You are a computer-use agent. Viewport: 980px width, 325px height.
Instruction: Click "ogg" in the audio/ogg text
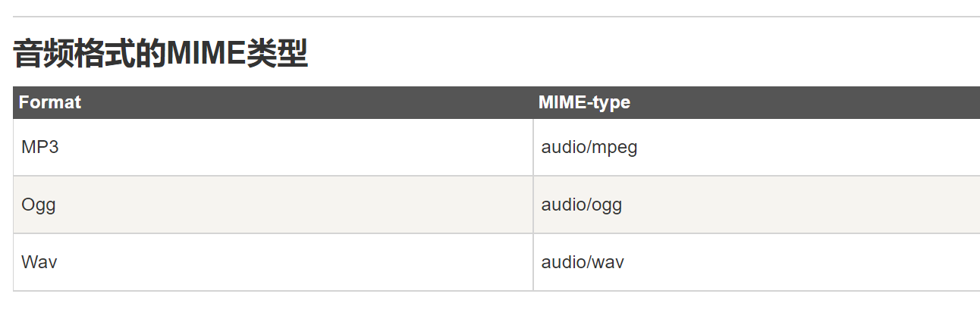606,205
